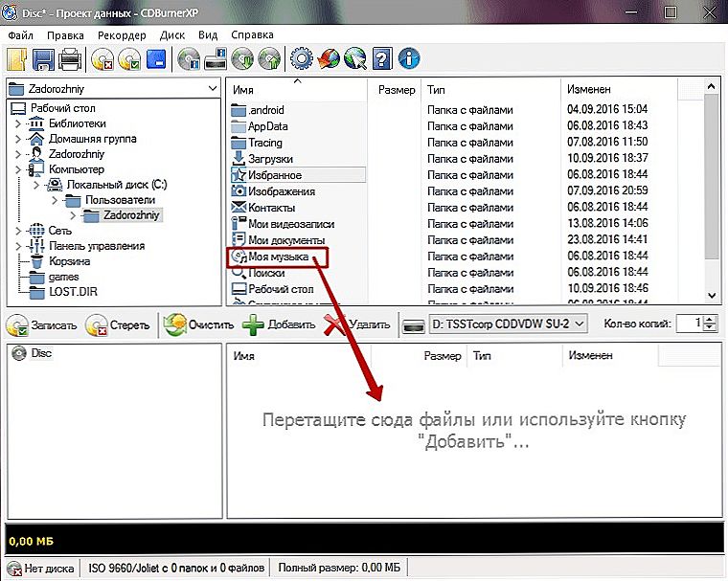Click the no-disc status icon in status bar
Image resolution: width=728 pixels, height=581 pixels.
(14, 568)
